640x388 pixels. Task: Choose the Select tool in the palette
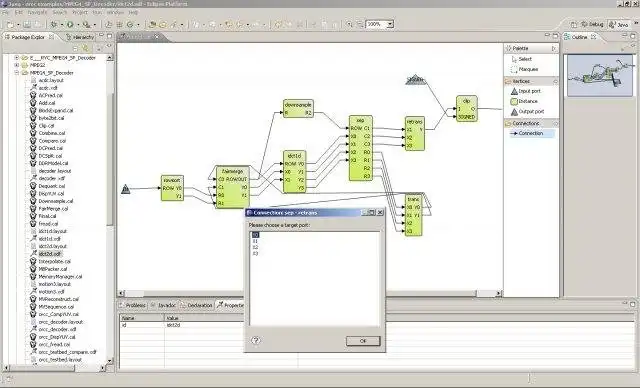tap(522, 59)
